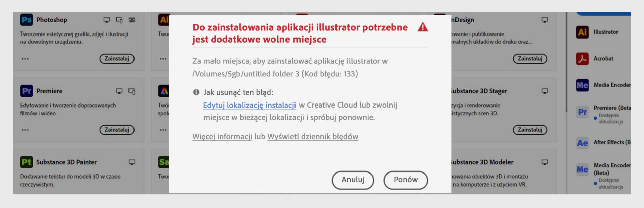This screenshot has width=644, height=208.
Task: Click desktop icon on InDesign card
Action: tap(545, 20)
